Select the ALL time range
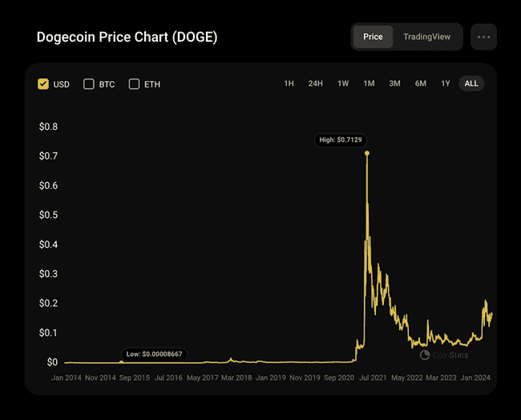The width and height of the screenshot is (521, 420). tap(471, 83)
